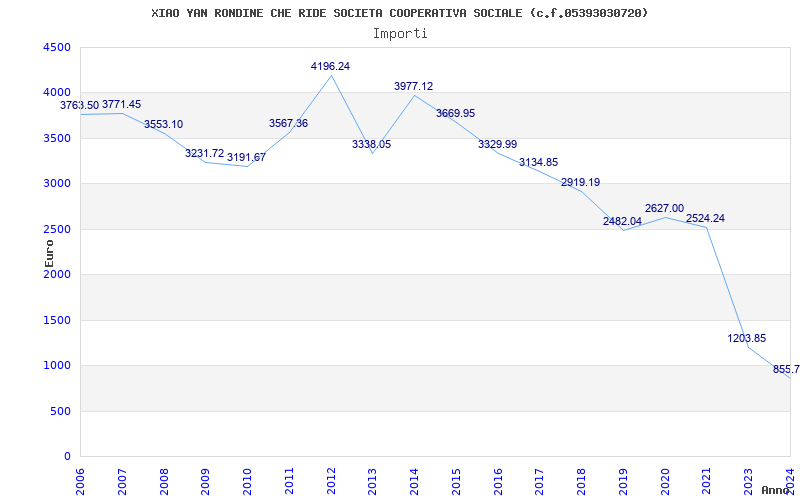Click x-axis year label 2021

point(707,481)
